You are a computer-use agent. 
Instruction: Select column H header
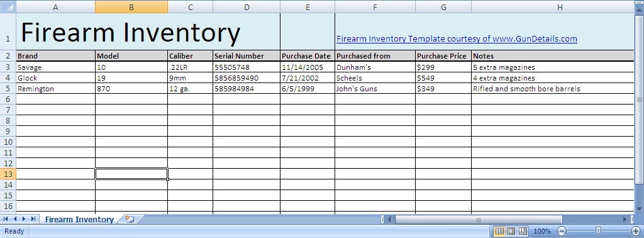click(553, 6)
